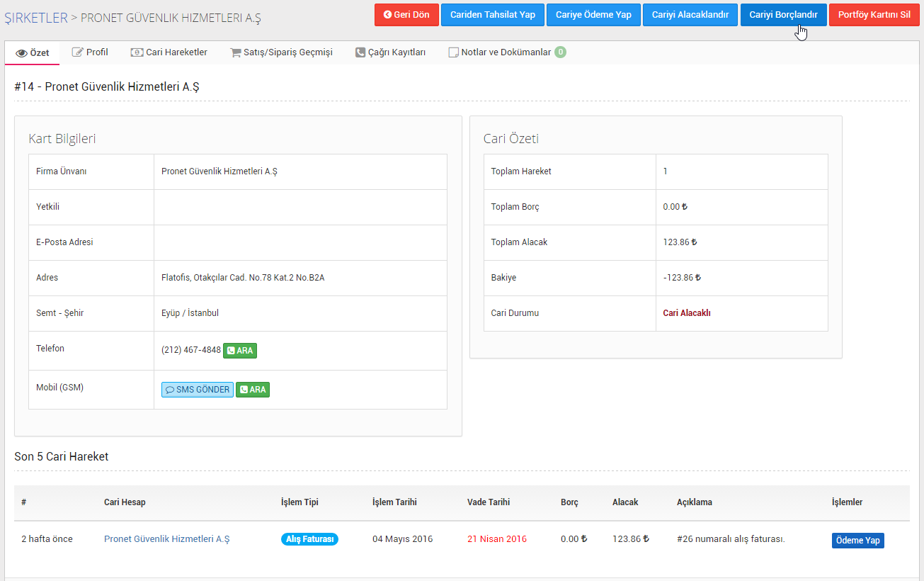Click the eye icon on Özet tab
This screenshot has height=581, width=924.
click(21, 53)
